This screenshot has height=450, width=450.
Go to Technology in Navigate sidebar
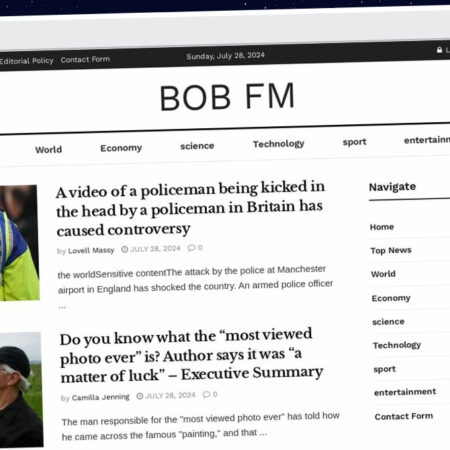pos(397,345)
